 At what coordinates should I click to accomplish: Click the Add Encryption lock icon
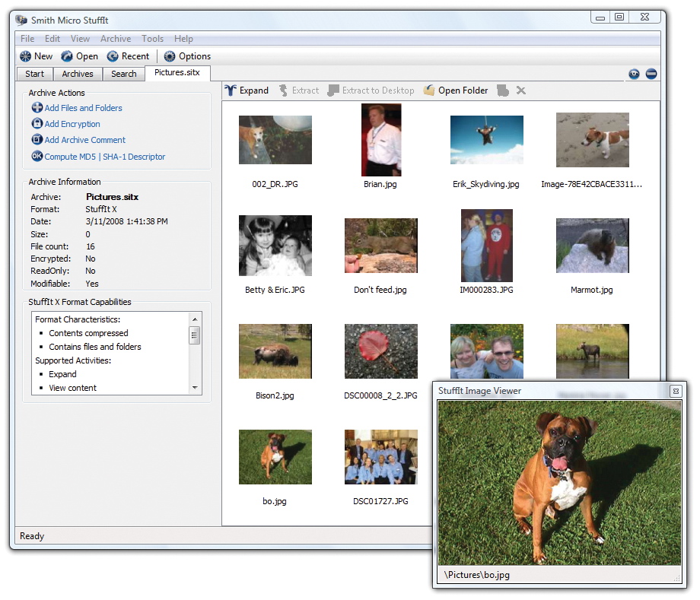click(x=37, y=123)
